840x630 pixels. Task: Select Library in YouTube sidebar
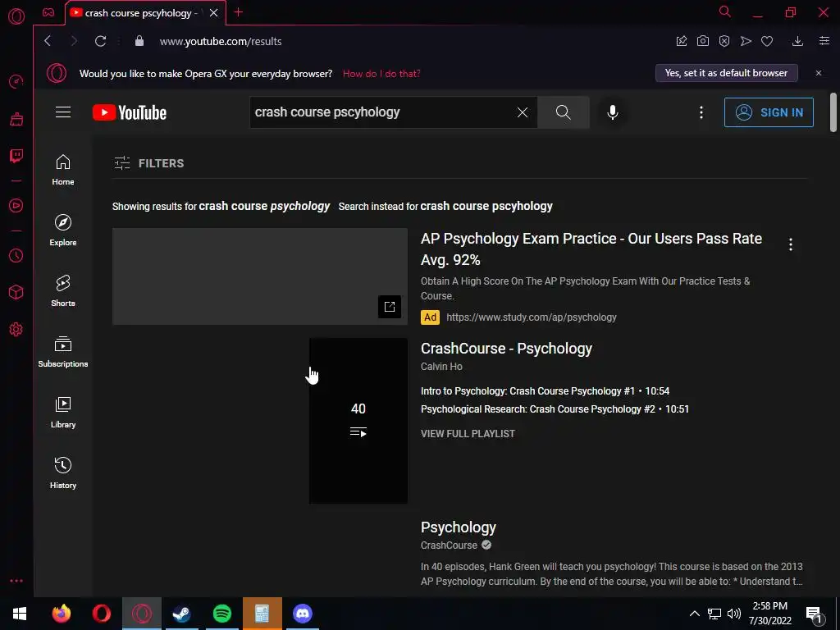pyautogui.click(x=63, y=413)
